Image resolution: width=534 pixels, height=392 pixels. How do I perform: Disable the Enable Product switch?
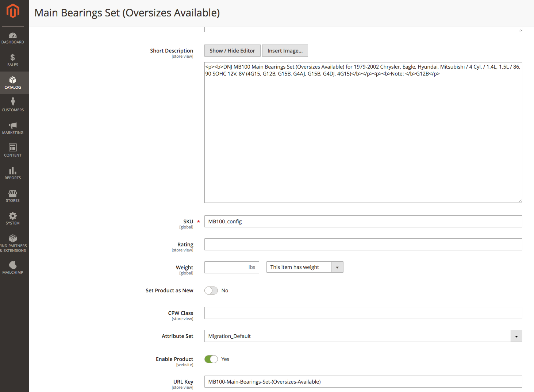(211, 359)
